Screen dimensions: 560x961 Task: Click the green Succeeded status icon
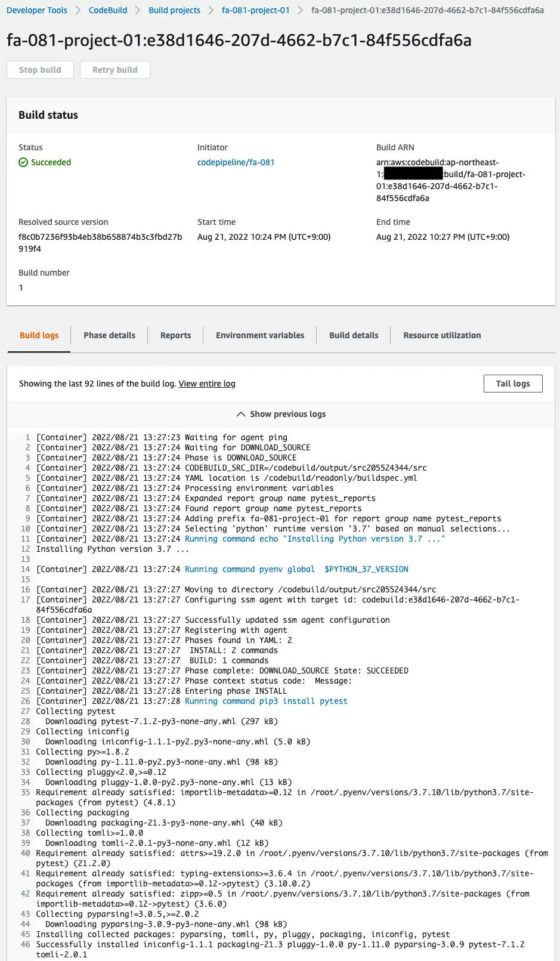(23, 162)
